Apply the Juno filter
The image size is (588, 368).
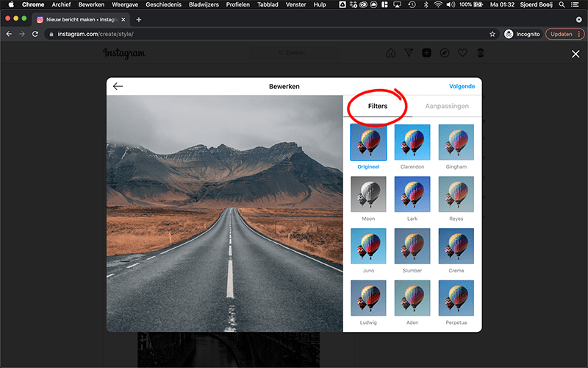pos(368,246)
